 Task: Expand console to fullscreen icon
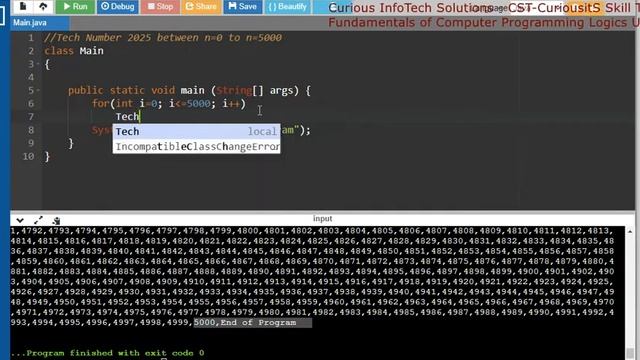pos(38,220)
